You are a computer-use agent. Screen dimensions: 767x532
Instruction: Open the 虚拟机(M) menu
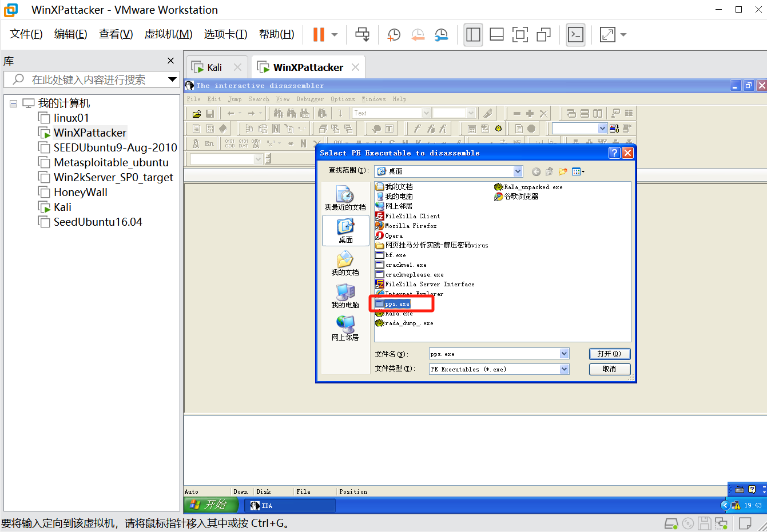(168, 34)
